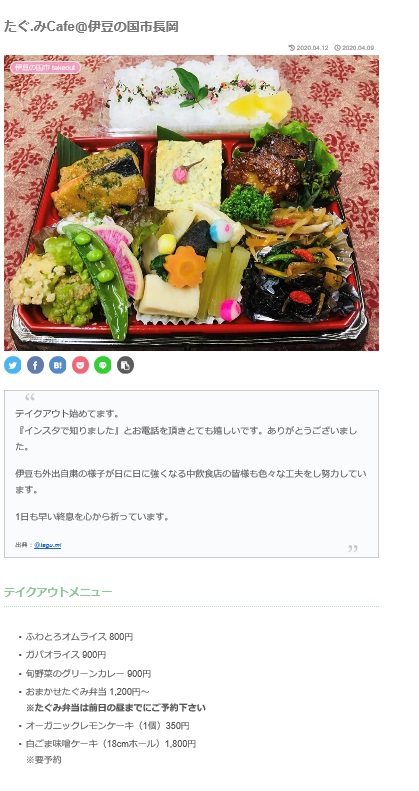This screenshot has width=419, height=791.
Task: Open the @tagu.mi source link
Action: click(47, 545)
